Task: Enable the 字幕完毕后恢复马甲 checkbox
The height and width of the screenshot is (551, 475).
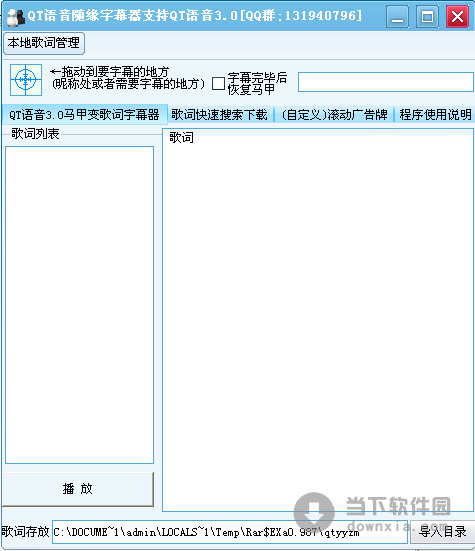Action: click(x=219, y=84)
